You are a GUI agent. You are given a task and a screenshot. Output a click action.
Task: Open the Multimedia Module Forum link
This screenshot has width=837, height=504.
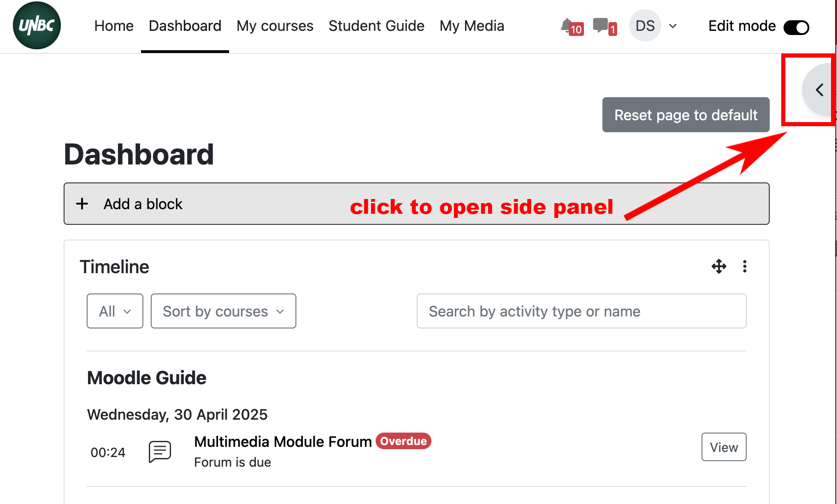click(x=283, y=441)
